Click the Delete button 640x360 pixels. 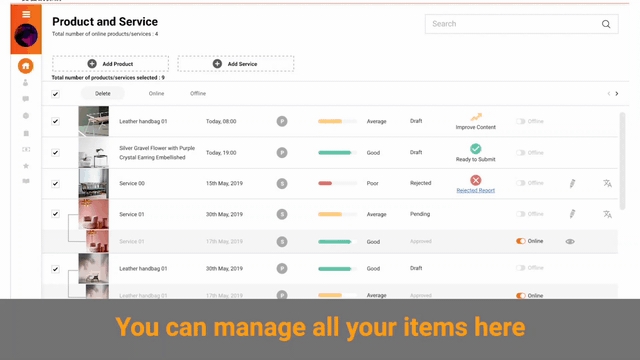102,93
